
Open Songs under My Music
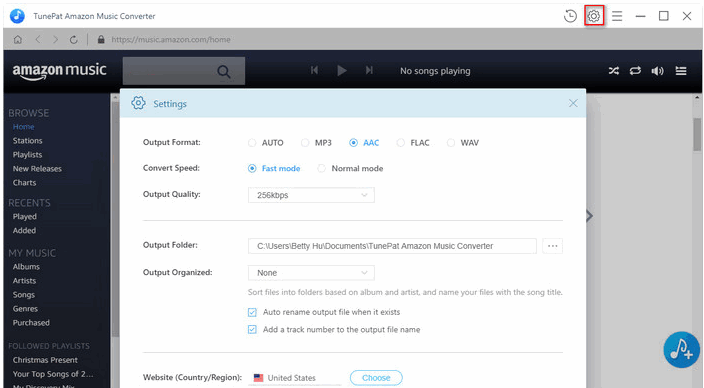click(x=24, y=295)
